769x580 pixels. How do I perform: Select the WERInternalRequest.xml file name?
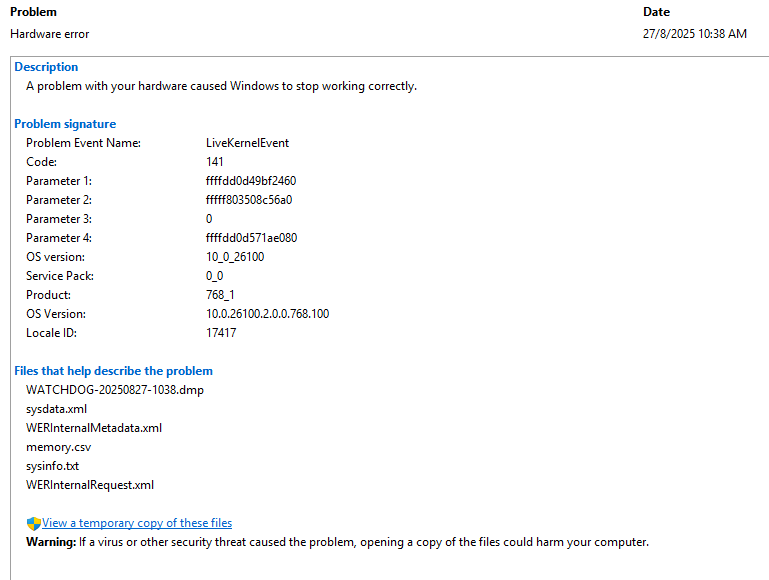[90, 485]
